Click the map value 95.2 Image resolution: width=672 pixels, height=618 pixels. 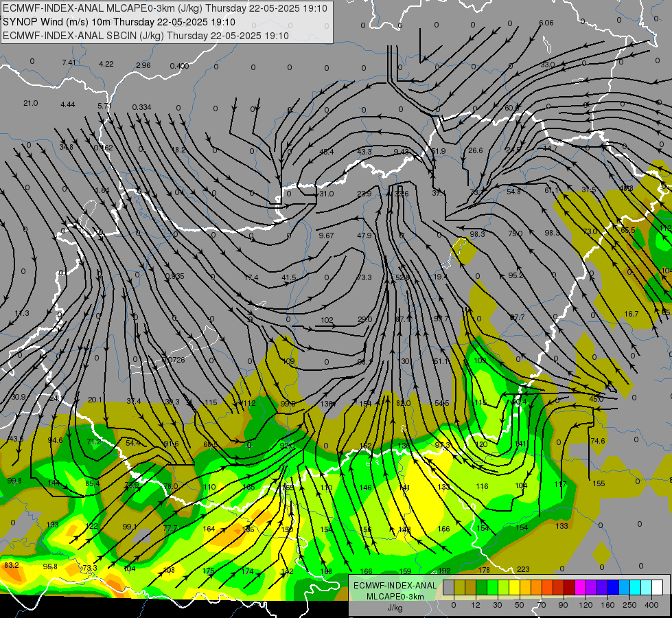(515, 275)
